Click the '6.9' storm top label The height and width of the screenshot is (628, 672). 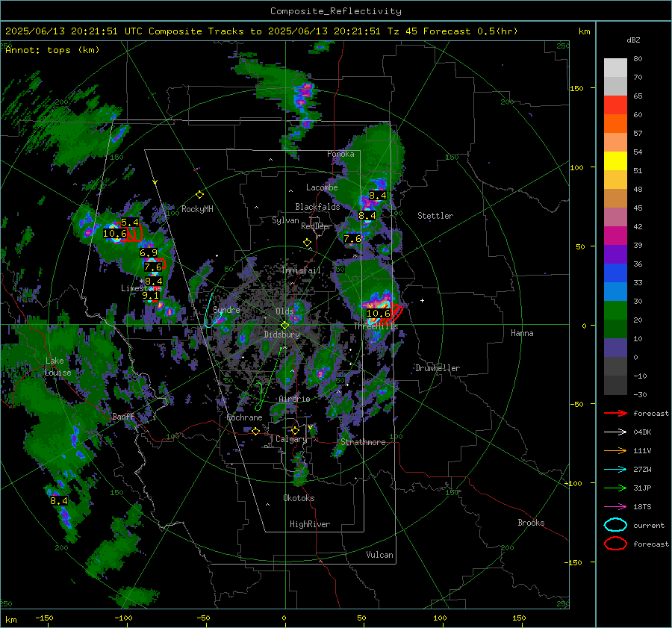point(149,252)
